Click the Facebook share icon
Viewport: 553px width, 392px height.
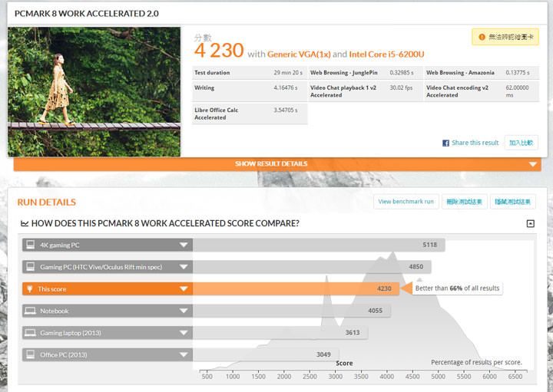(x=445, y=143)
